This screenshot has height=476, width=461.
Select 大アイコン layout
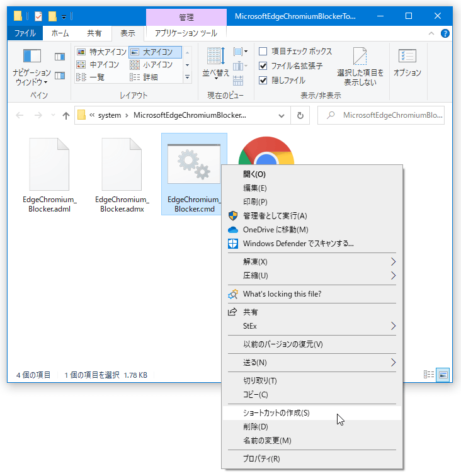[155, 52]
